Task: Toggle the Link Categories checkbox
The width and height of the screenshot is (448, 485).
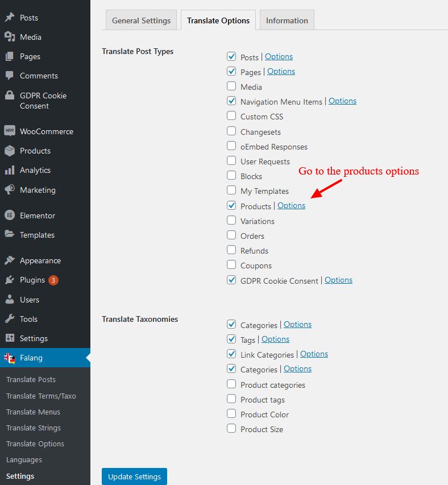Action: pos(231,354)
